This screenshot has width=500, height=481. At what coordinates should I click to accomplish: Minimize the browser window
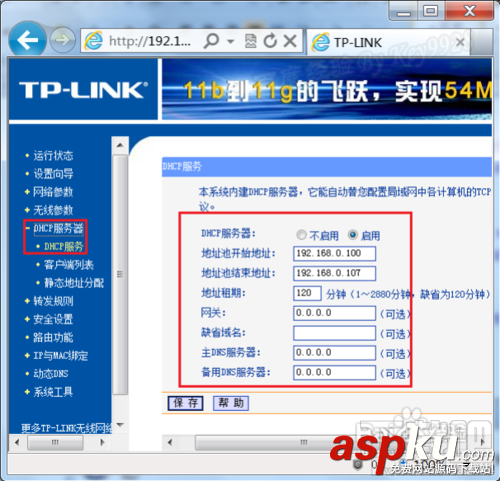(404, 12)
